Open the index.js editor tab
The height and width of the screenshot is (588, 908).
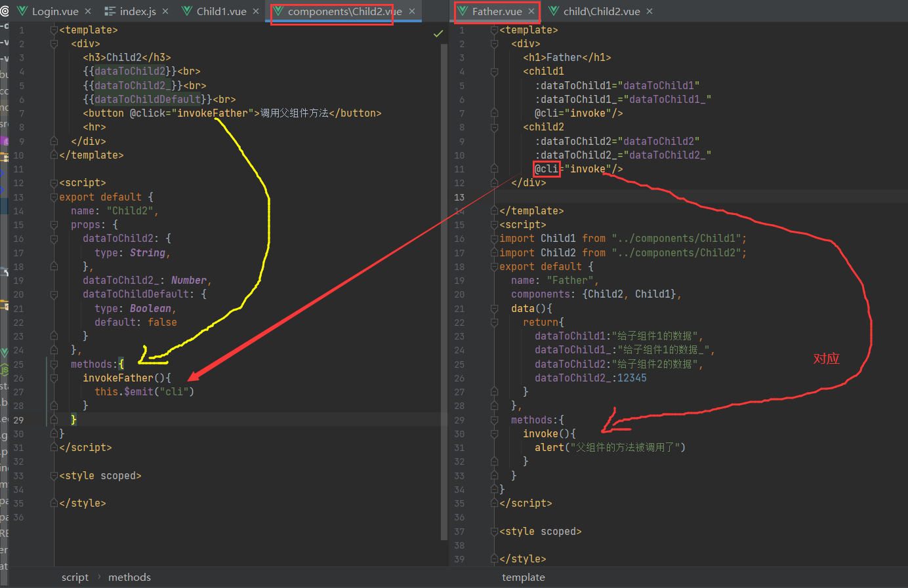pos(138,11)
